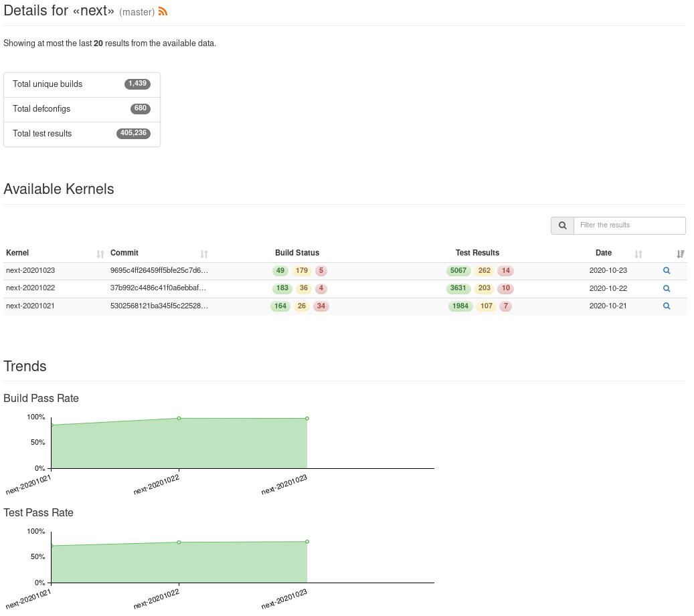Click commit 5302568121ba345f5c22528…
The image size is (694, 616).
tap(159, 306)
